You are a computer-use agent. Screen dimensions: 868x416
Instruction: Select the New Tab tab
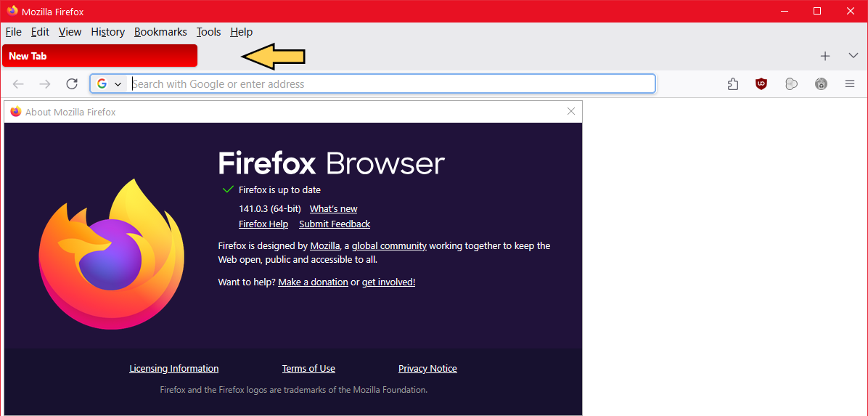99,56
